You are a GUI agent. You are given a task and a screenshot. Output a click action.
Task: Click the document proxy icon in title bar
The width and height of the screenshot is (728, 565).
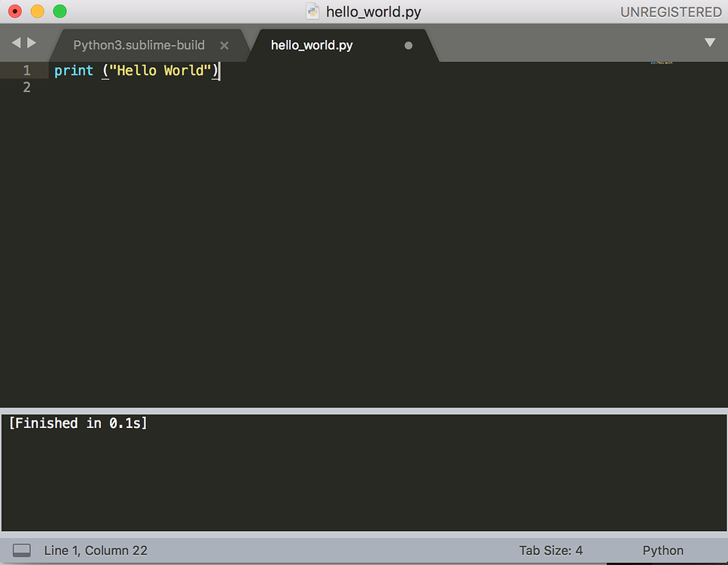(x=312, y=11)
